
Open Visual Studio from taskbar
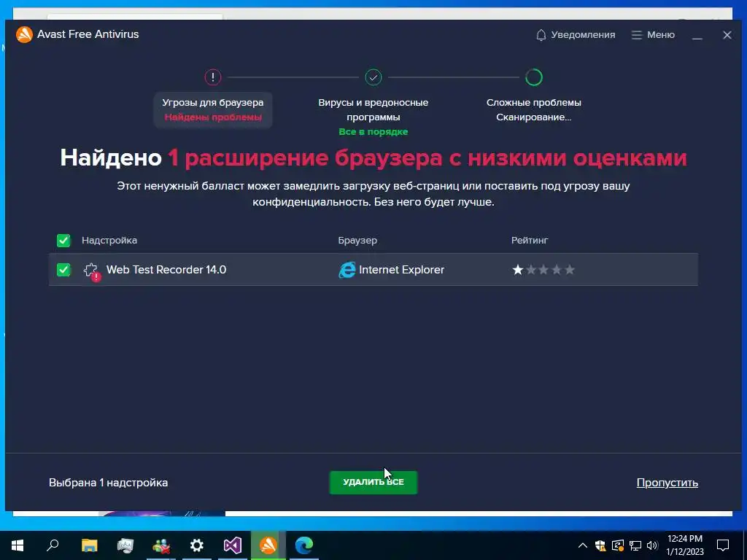(233, 545)
